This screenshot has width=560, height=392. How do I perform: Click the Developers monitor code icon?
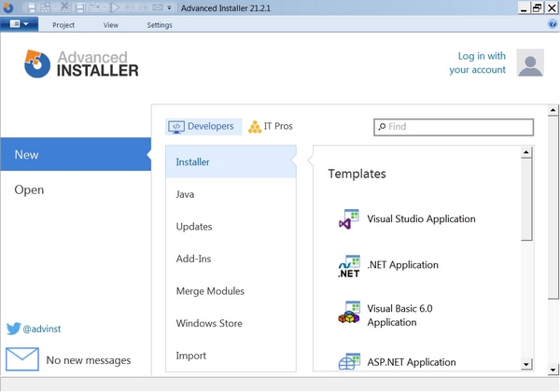[x=176, y=127]
